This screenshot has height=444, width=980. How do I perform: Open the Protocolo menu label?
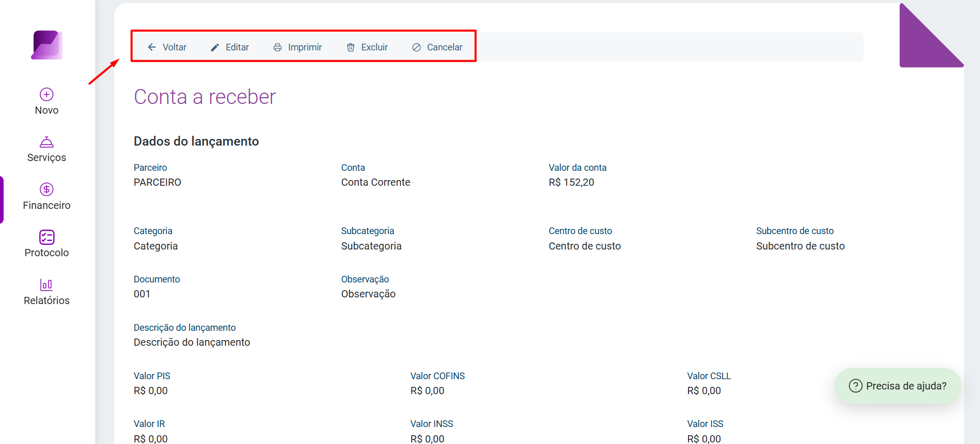click(x=47, y=253)
